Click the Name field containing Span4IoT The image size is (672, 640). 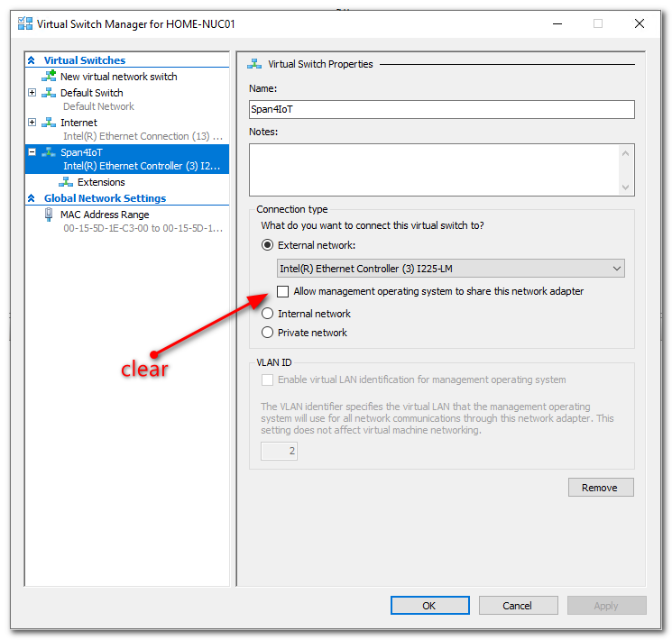pyautogui.click(x=441, y=109)
